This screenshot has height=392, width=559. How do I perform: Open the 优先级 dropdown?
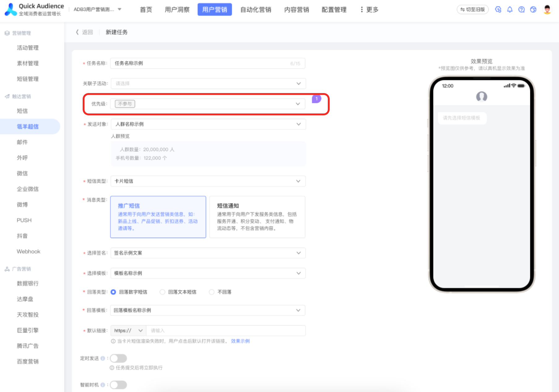pos(208,104)
